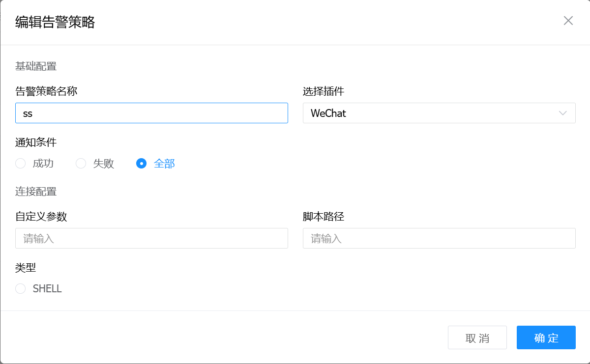The width and height of the screenshot is (590, 364).
Task: Click the 选择插件 field label
Action: [323, 91]
